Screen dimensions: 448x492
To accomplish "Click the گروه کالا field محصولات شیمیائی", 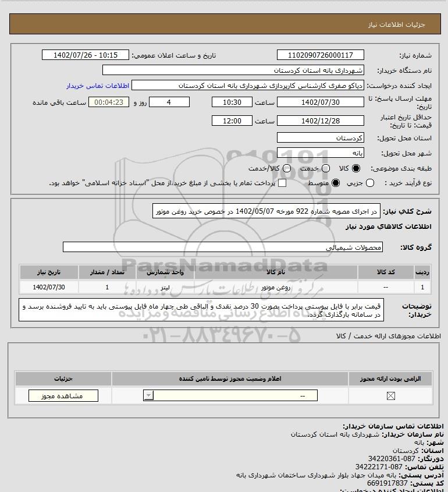I will coord(223,247).
